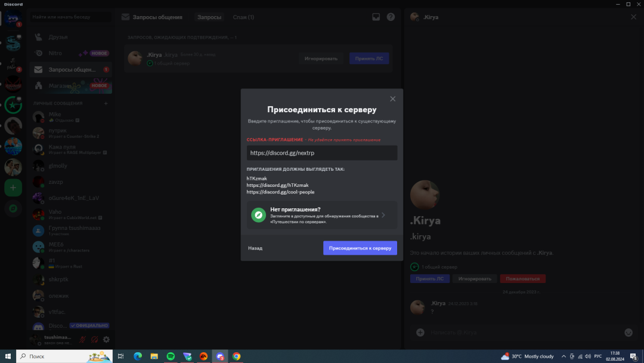644x363 pixels.
Task: Click the green compass icon in dialog
Action: pyautogui.click(x=258, y=215)
